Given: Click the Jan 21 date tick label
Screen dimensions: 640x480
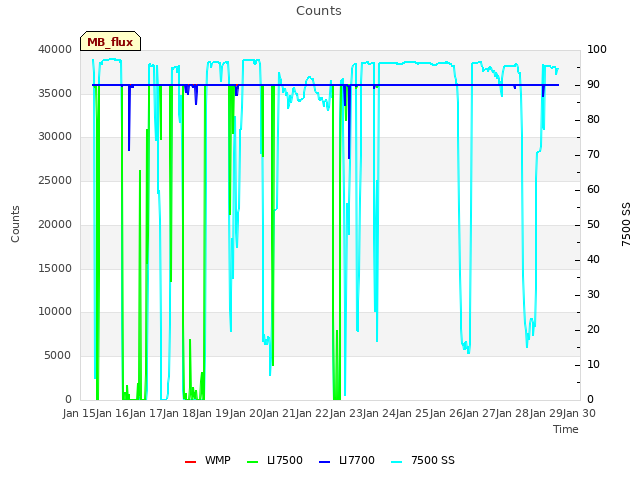Looking at the screenshot, I should [279, 413].
